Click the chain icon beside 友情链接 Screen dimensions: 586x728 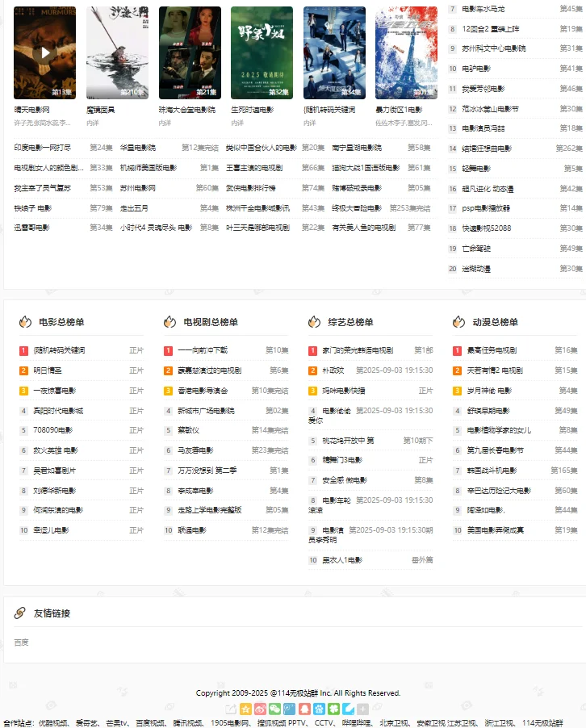coord(20,613)
